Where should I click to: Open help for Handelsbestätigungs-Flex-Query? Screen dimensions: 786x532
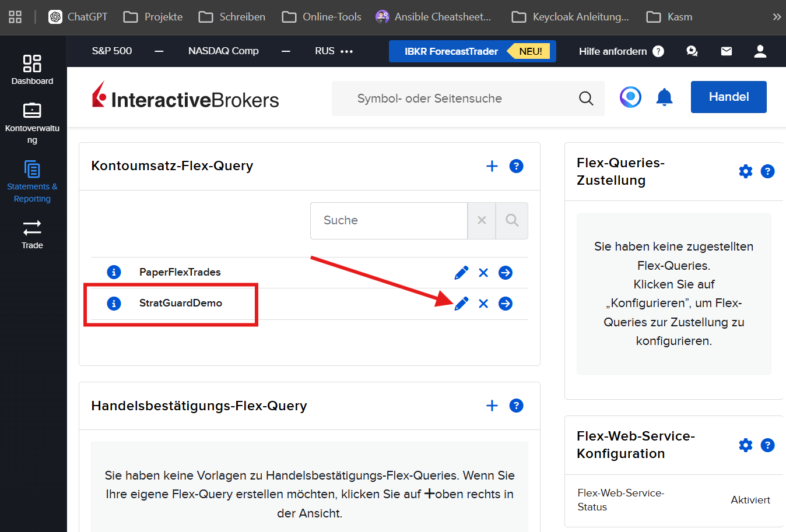516,406
